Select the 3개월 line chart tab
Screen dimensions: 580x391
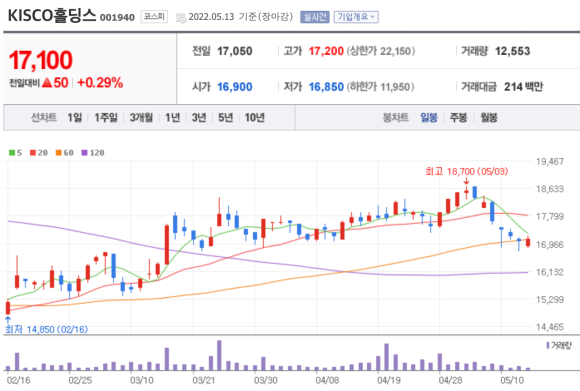point(141,118)
